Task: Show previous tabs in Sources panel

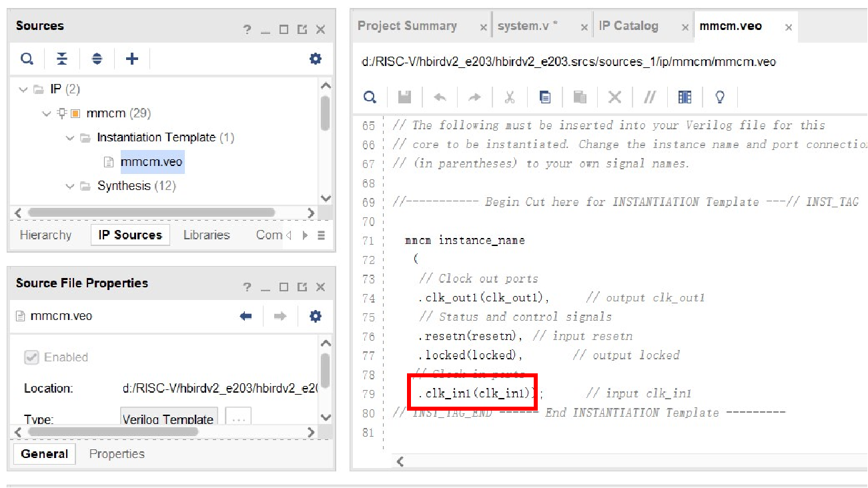Action: click(289, 235)
